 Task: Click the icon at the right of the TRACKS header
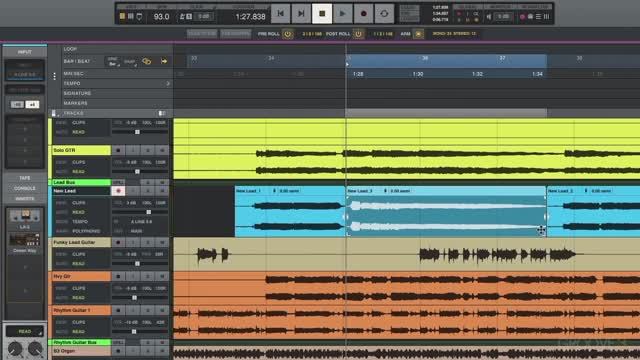(x=162, y=113)
